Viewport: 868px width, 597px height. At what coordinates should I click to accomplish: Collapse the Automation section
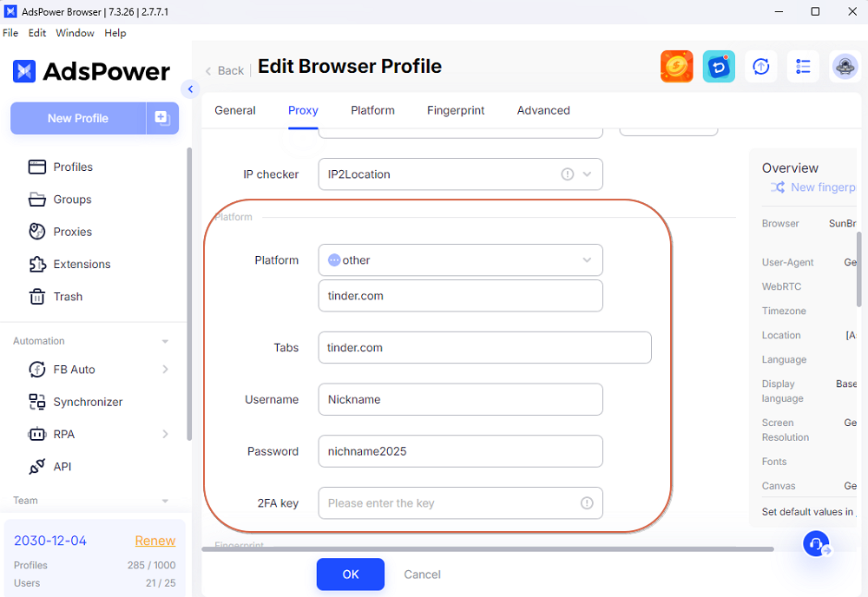[165, 342]
